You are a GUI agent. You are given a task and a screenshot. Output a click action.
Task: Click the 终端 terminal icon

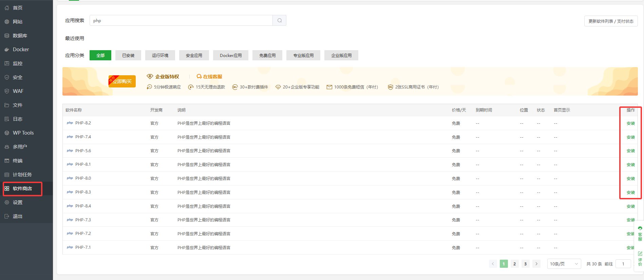(x=7, y=161)
